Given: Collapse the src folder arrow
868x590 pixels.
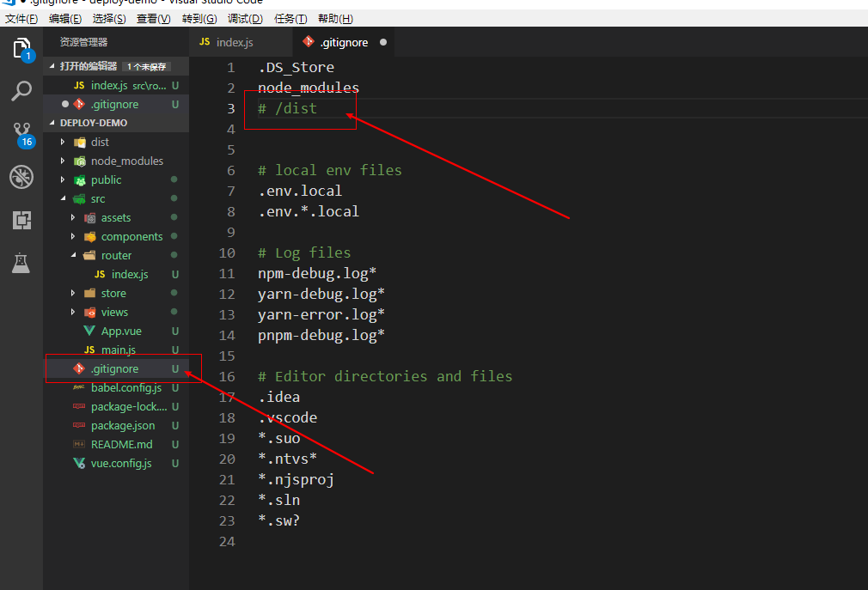Looking at the screenshot, I should pyautogui.click(x=63, y=198).
